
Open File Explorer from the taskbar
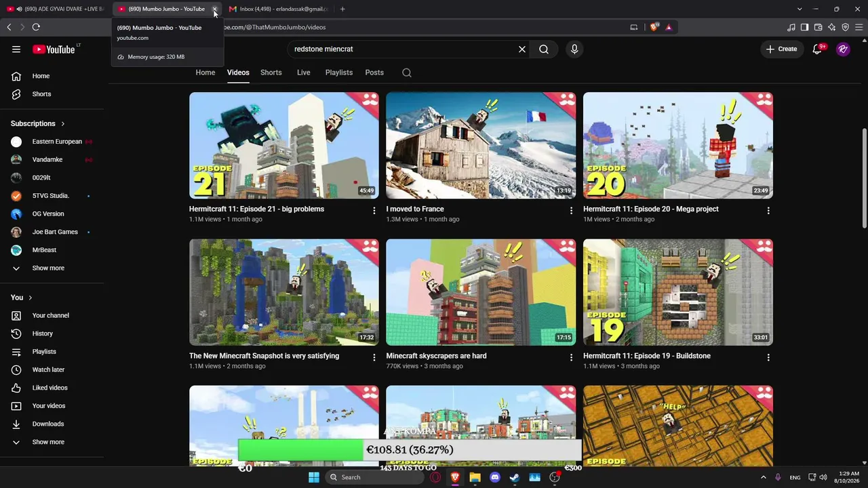click(x=475, y=477)
